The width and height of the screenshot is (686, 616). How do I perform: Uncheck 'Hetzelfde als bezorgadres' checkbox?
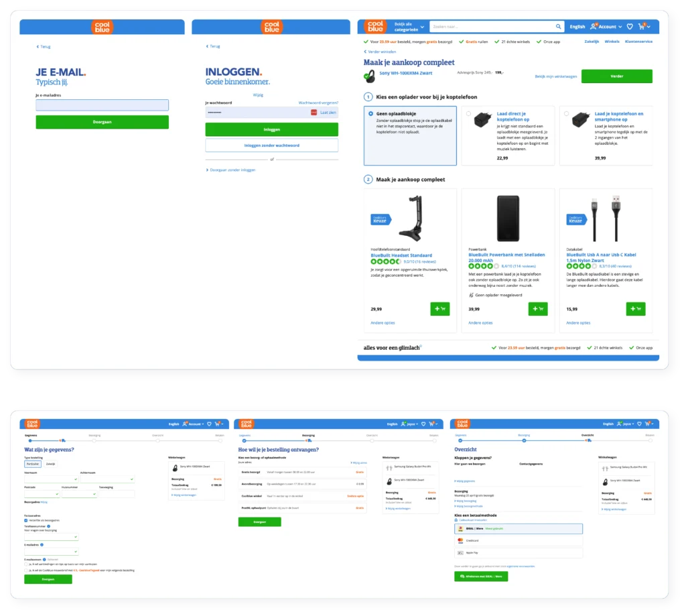pyautogui.click(x=26, y=520)
